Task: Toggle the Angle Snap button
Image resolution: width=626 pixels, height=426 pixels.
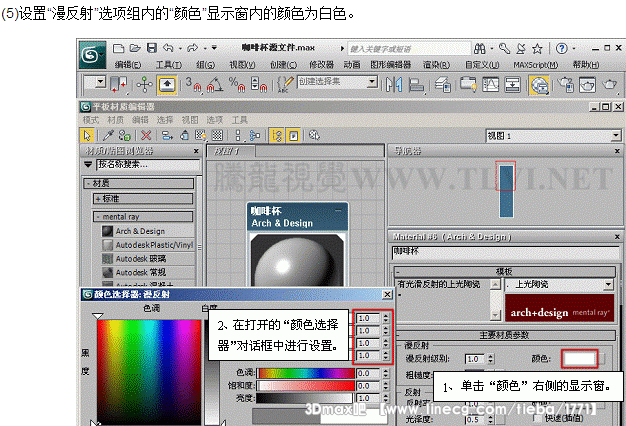Action: [x=215, y=85]
